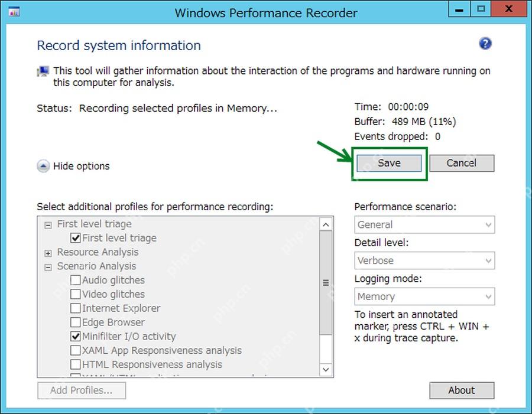This screenshot has width=532, height=414.
Task: Open the Detail level dropdown
Action: click(424, 260)
